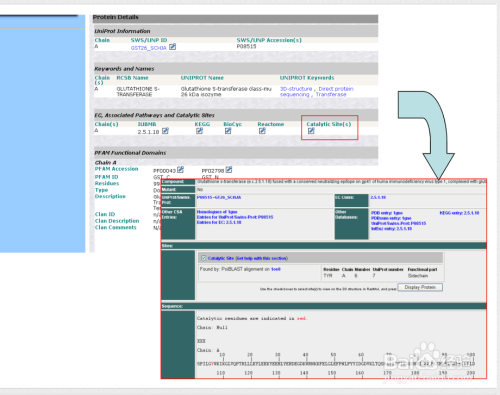Select the GLUTATHIONE S-TRANSFERASE RCSB name text

pos(138,92)
